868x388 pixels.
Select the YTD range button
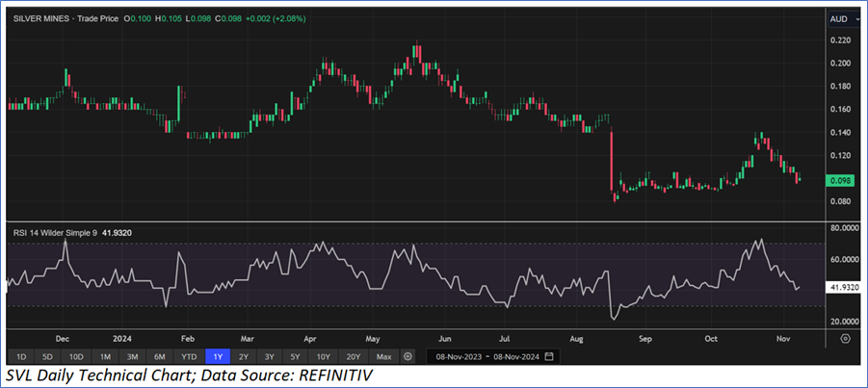pyautogui.click(x=190, y=356)
